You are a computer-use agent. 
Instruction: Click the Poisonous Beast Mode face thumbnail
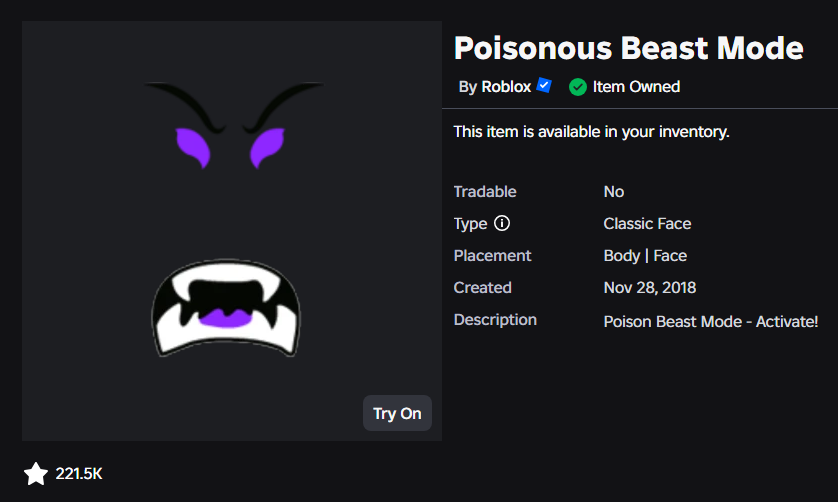pyautogui.click(x=232, y=231)
